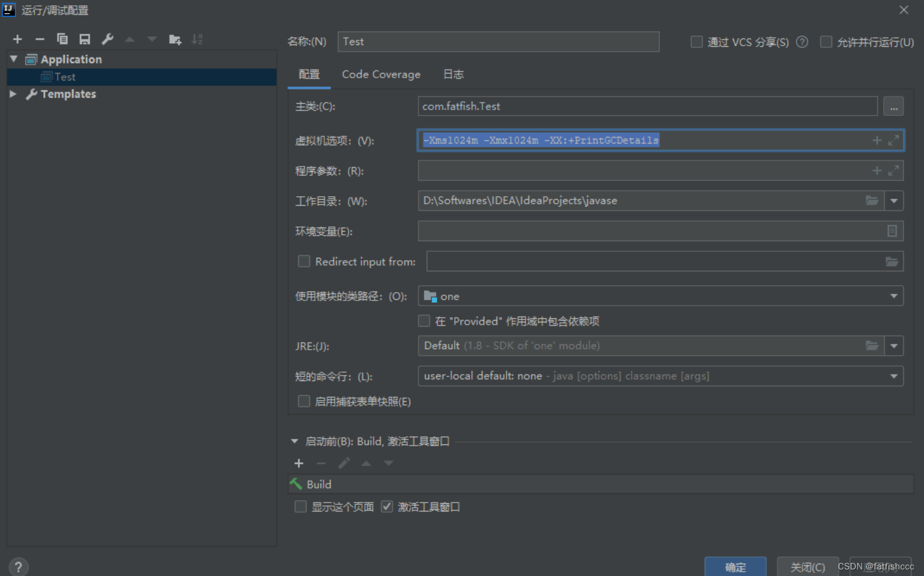
Task: Copy the selected configuration
Action: 62,39
